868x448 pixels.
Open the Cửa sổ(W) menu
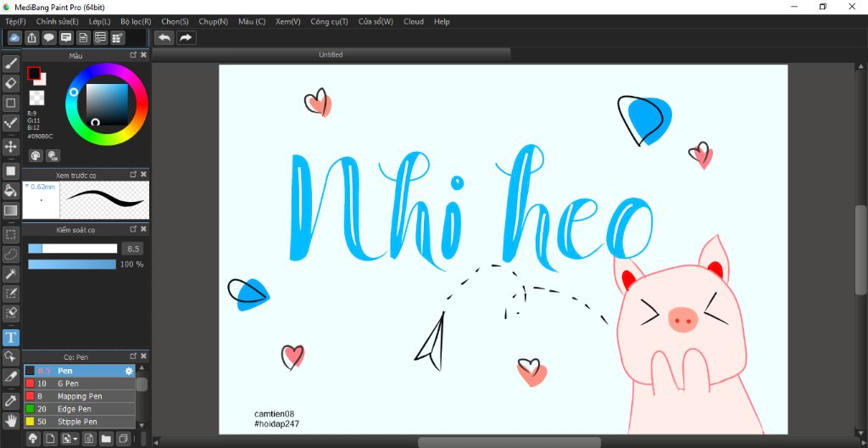click(376, 21)
